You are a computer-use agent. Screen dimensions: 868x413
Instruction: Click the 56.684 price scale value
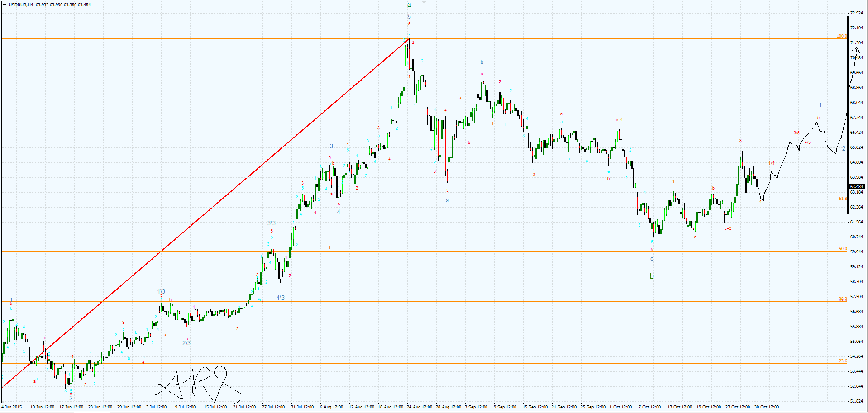(856, 312)
